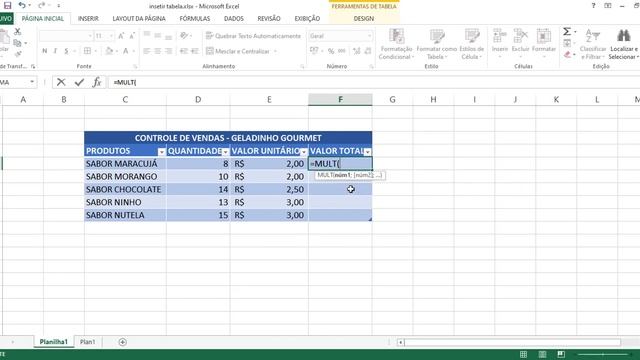Open the font color A button

(x=126, y=51)
